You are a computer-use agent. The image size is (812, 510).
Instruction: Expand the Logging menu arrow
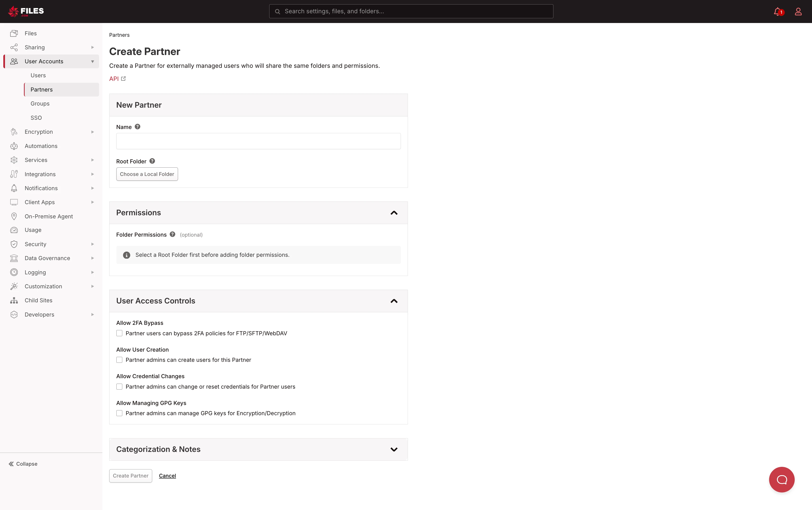pos(92,272)
